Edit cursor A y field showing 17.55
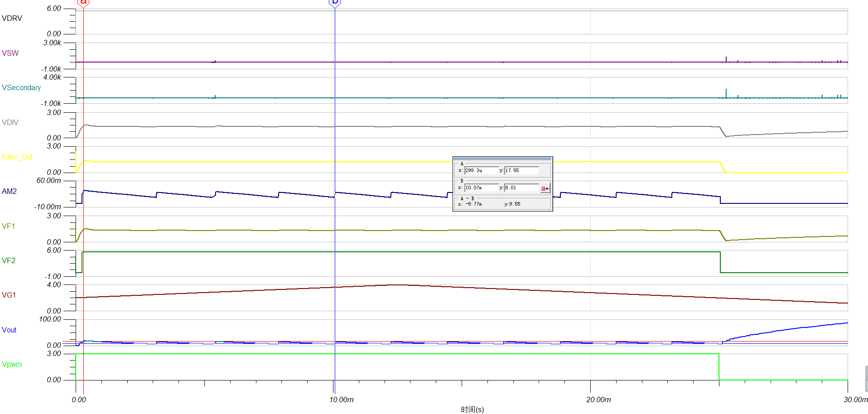868x414 pixels. pyautogui.click(x=521, y=170)
